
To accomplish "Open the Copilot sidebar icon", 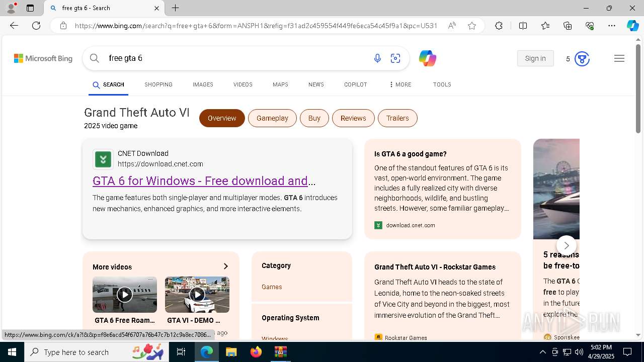I will 632,26.
